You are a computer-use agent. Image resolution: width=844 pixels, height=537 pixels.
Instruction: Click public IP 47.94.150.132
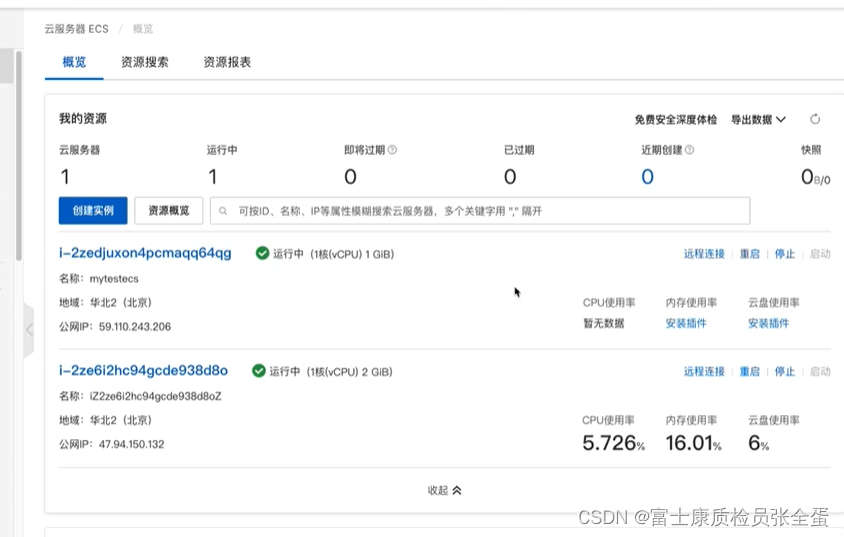coord(131,444)
